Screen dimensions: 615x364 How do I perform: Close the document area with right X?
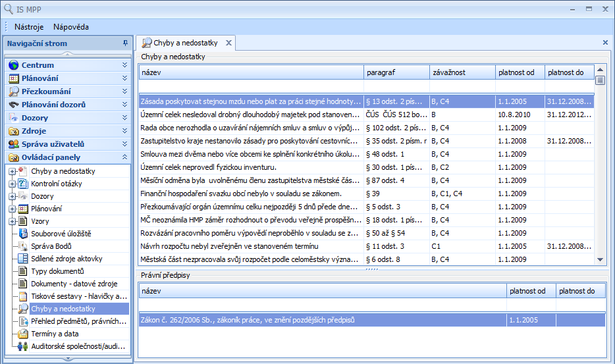(x=605, y=42)
